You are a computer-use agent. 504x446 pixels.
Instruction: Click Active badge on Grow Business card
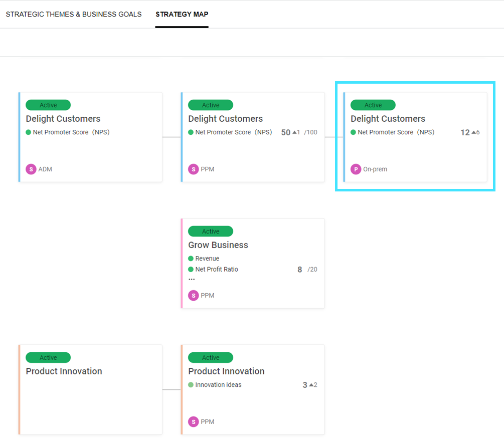click(x=211, y=232)
